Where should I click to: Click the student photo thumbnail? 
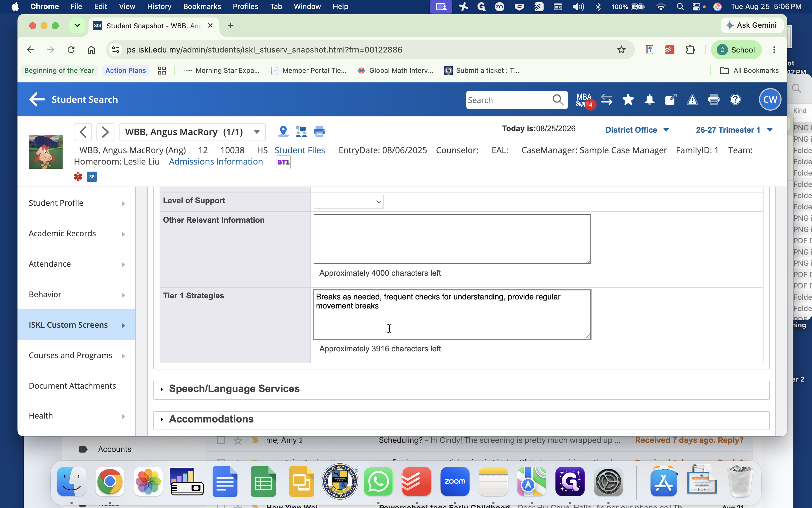click(x=46, y=152)
